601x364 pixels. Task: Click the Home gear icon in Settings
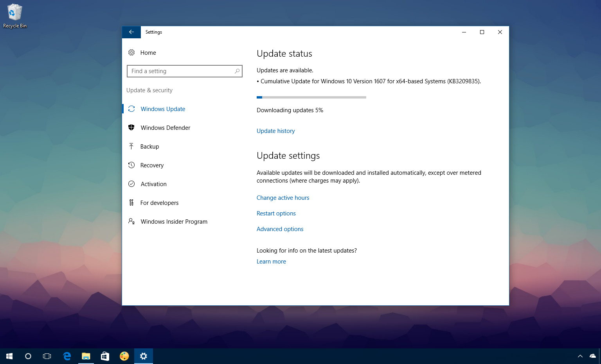coord(132,52)
